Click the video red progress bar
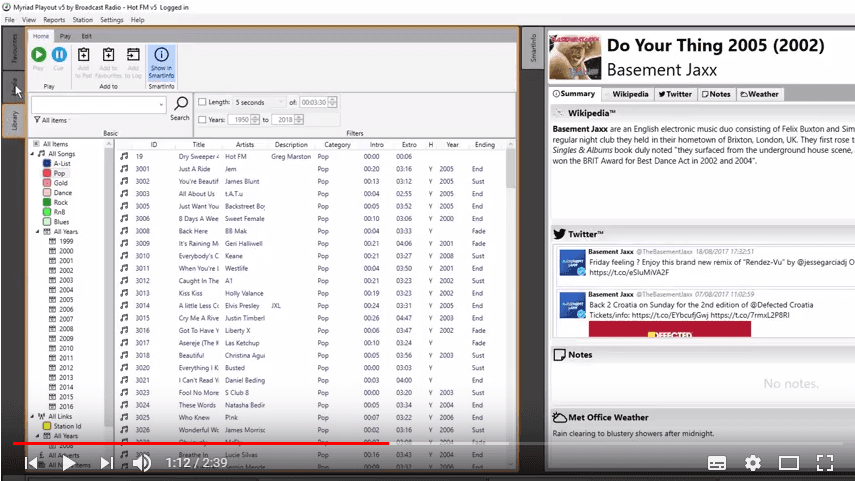Viewport: 855px width, 481px height. coord(201,443)
